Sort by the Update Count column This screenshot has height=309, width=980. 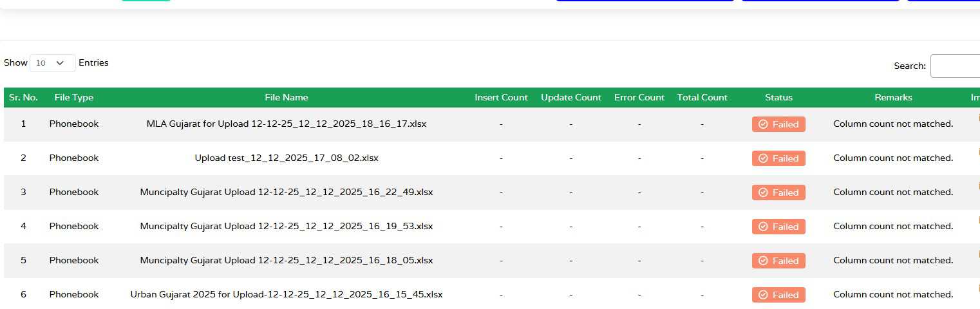point(570,98)
